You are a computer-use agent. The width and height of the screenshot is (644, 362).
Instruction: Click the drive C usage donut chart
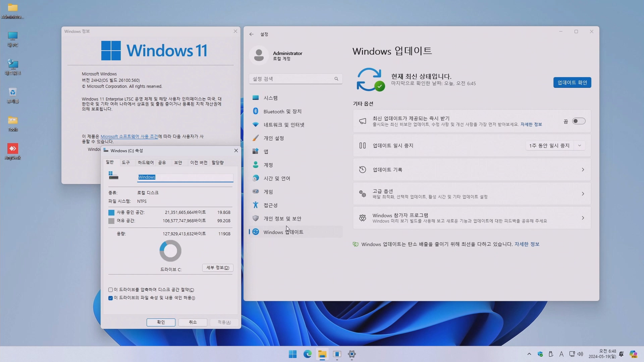tap(170, 251)
